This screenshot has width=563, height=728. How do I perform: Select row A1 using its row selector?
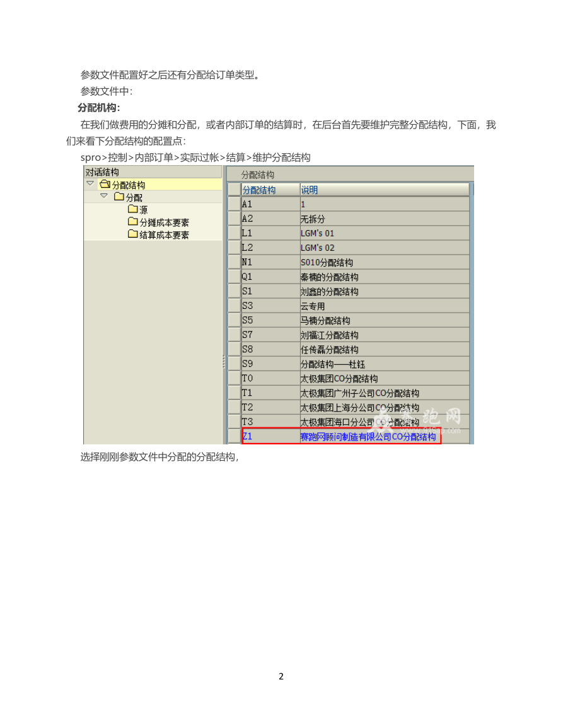pyautogui.click(x=234, y=204)
